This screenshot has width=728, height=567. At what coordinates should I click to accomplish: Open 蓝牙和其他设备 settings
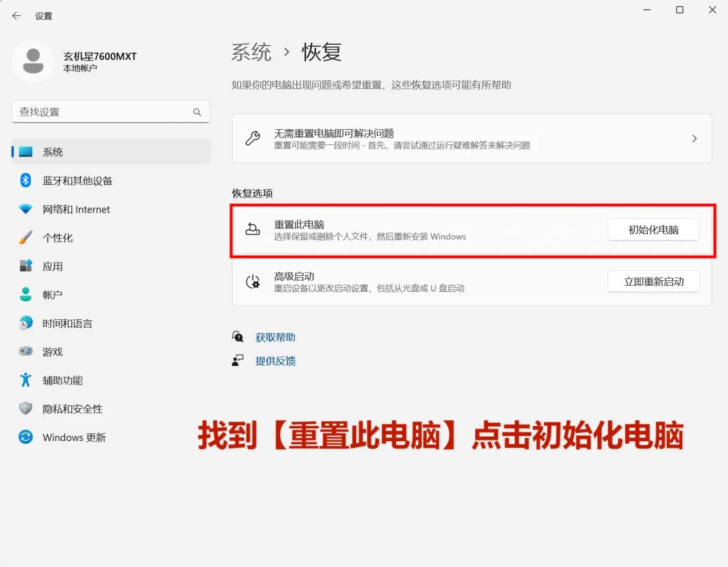111,181
